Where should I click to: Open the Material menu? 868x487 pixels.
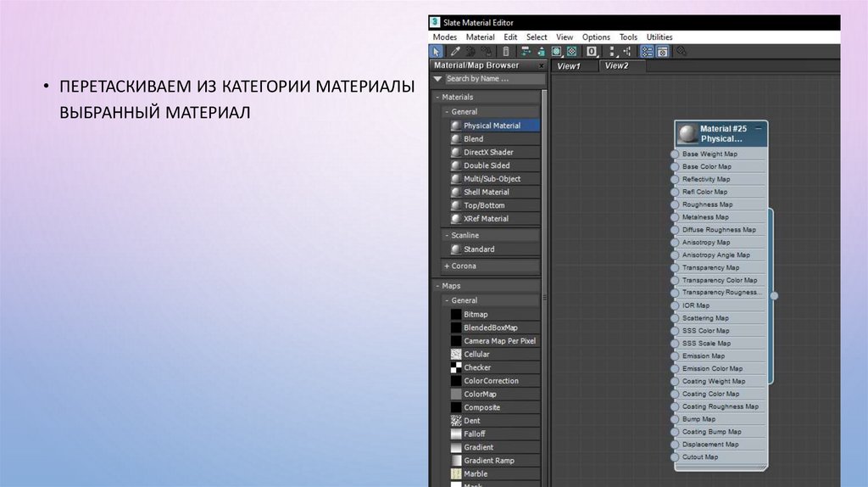coord(480,37)
